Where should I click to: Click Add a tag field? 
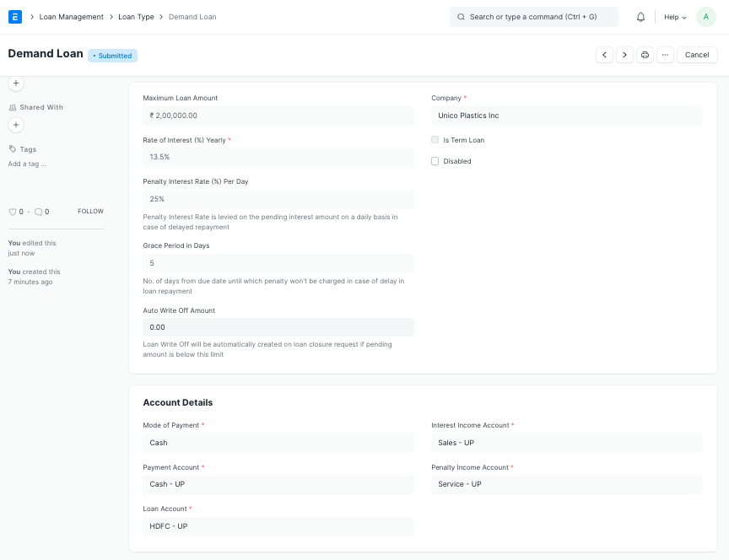pos(27,164)
